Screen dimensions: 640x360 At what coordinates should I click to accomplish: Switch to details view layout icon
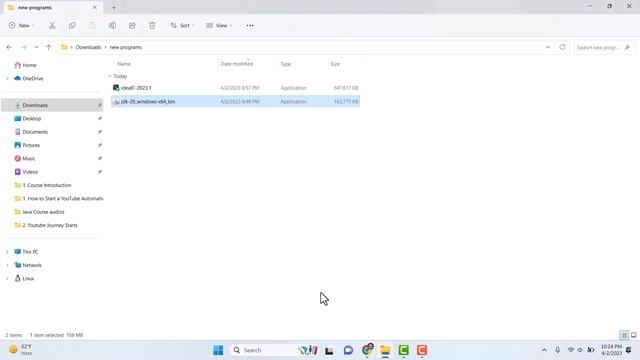coord(624,335)
